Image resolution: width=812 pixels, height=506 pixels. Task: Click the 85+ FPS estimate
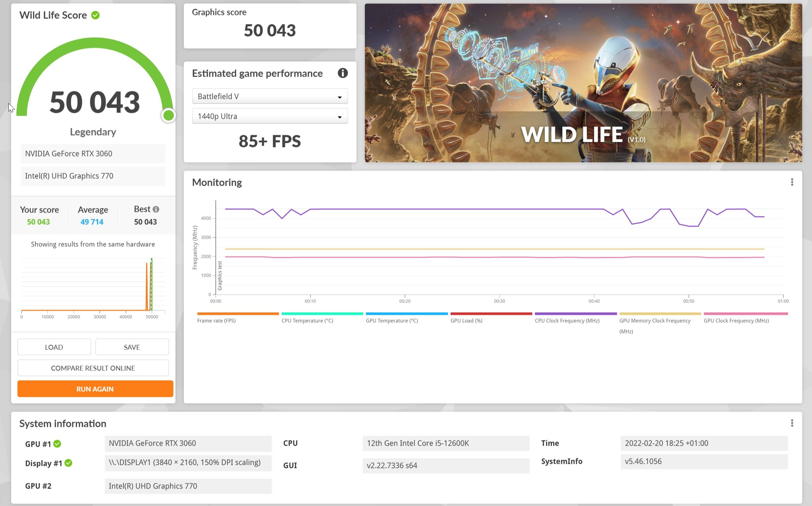click(270, 141)
